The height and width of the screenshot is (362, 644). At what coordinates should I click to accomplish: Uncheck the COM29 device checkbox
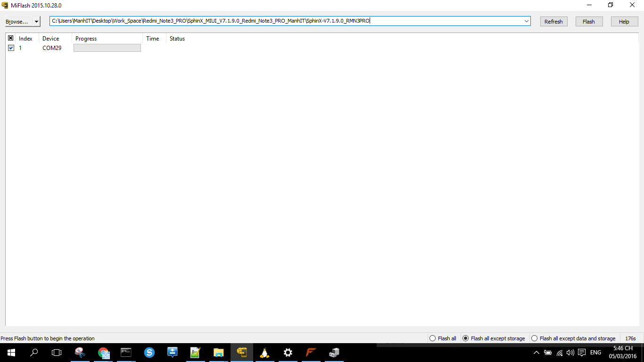pyautogui.click(x=11, y=48)
